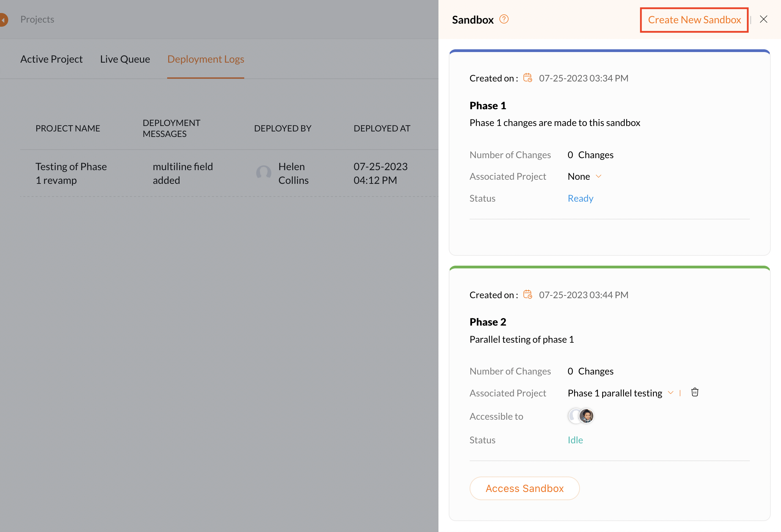Click the calendar icon on the Phase 2 card
781x532 pixels.
tap(528, 294)
